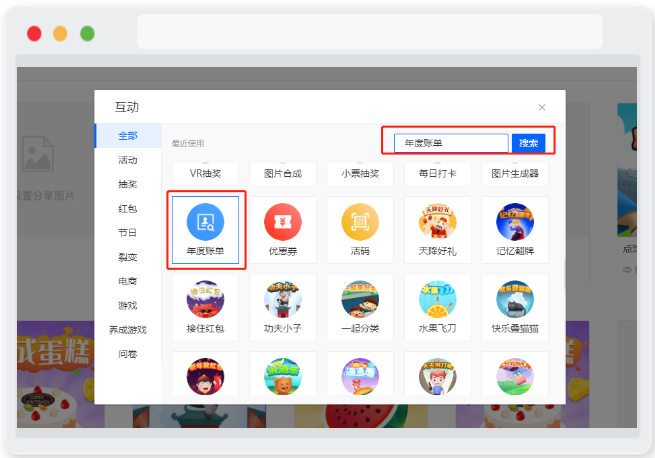Select the falling box on grass game icon
This screenshot has height=458, width=655.
515,376
